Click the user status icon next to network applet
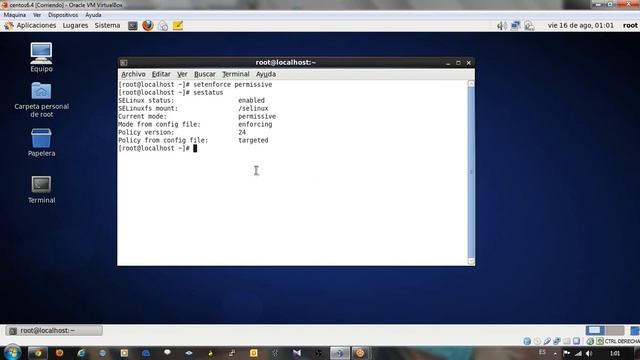 point(529,26)
